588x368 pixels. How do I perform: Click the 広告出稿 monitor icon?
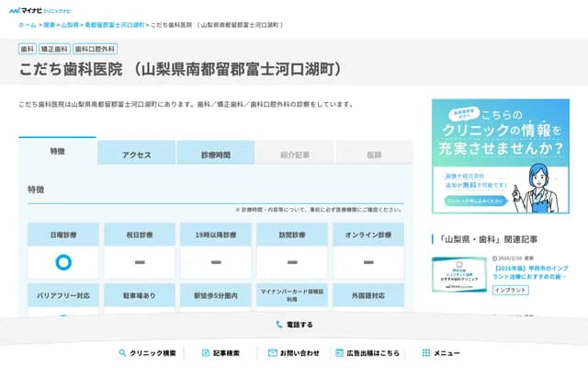(x=339, y=353)
